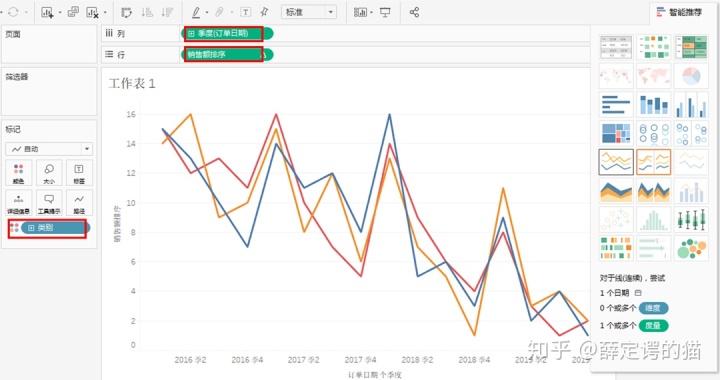
Task: Select packed bubbles chart in Show Me
Action: tap(691, 248)
